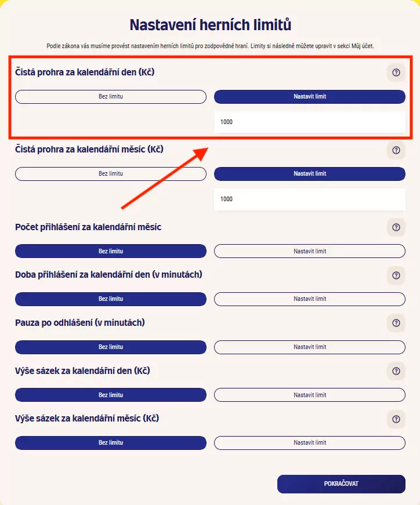Select Bez limitu for monthly net loss
The height and width of the screenshot is (505, 420).
pos(111,173)
